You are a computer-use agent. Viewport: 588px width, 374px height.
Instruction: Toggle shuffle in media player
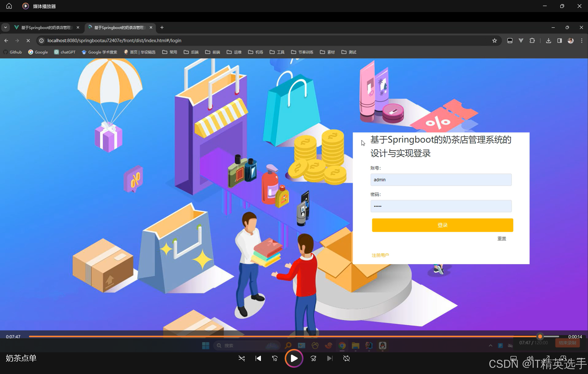(x=241, y=358)
